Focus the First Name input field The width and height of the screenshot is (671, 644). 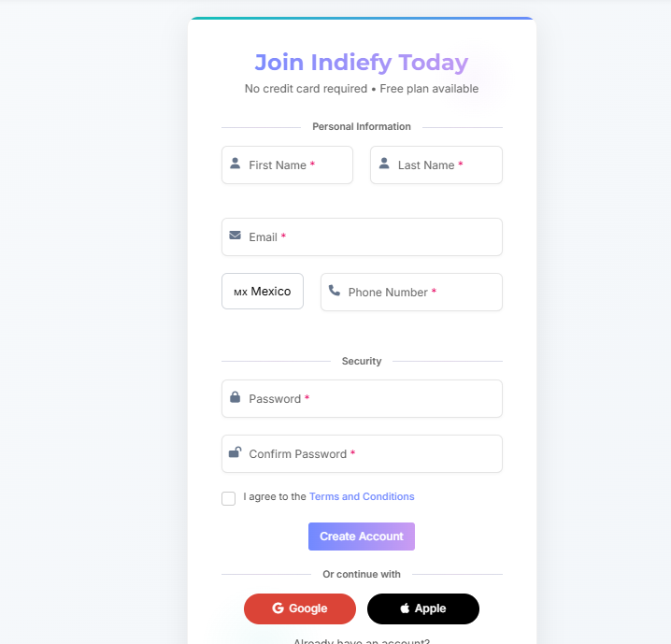[x=294, y=165]
